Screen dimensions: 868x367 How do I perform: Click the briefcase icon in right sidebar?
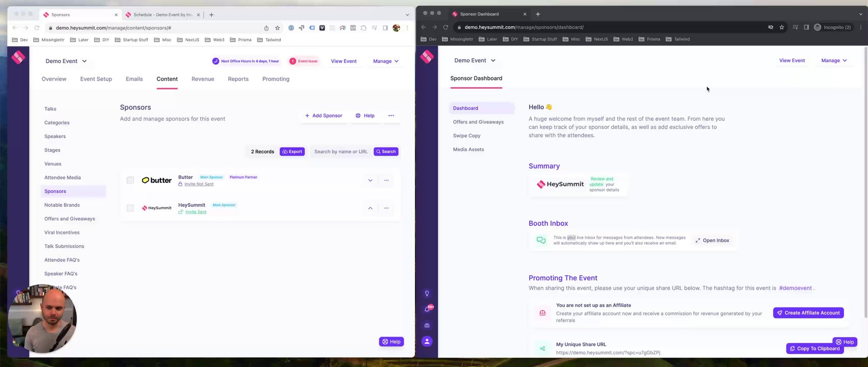[427, 325]
